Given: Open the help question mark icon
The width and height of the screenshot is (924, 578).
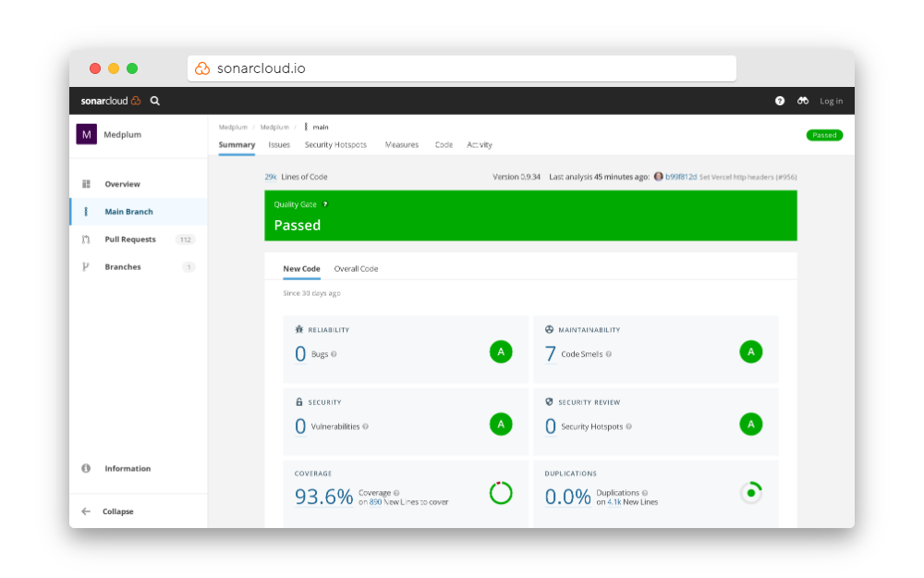Looking at the screenshot, I should click(x=780, y=101).
